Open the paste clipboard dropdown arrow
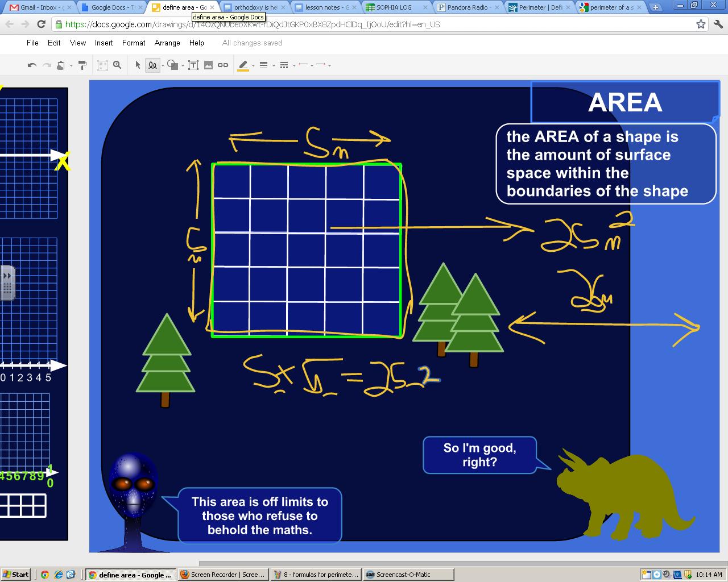The height and width of the screenshot is (582, 728). click(71, 65)
